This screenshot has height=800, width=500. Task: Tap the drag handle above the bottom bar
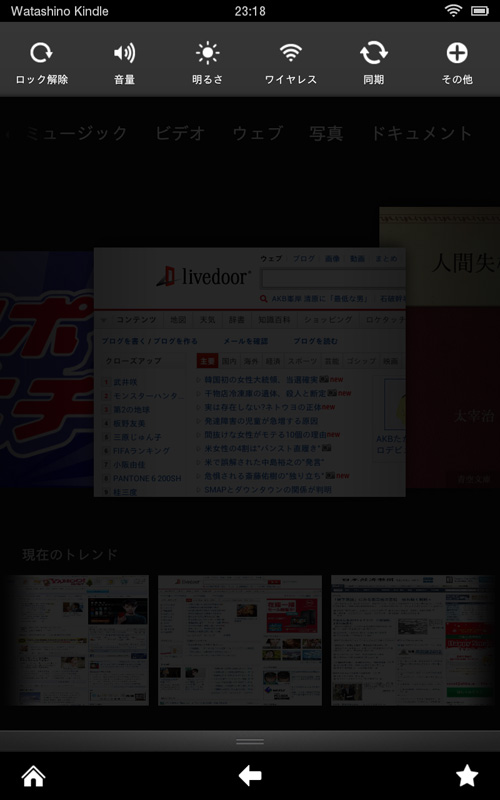250,741
